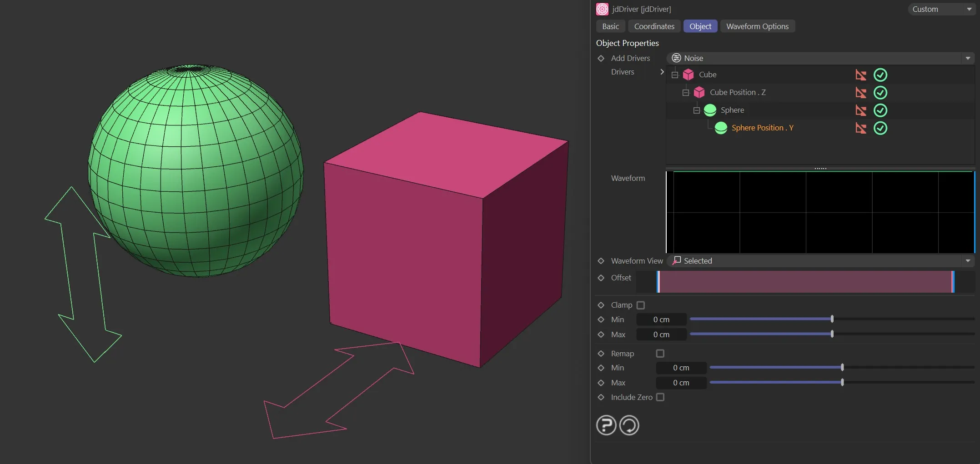Click the Max value input field showing 0 cm

click(x=662, y=334)
